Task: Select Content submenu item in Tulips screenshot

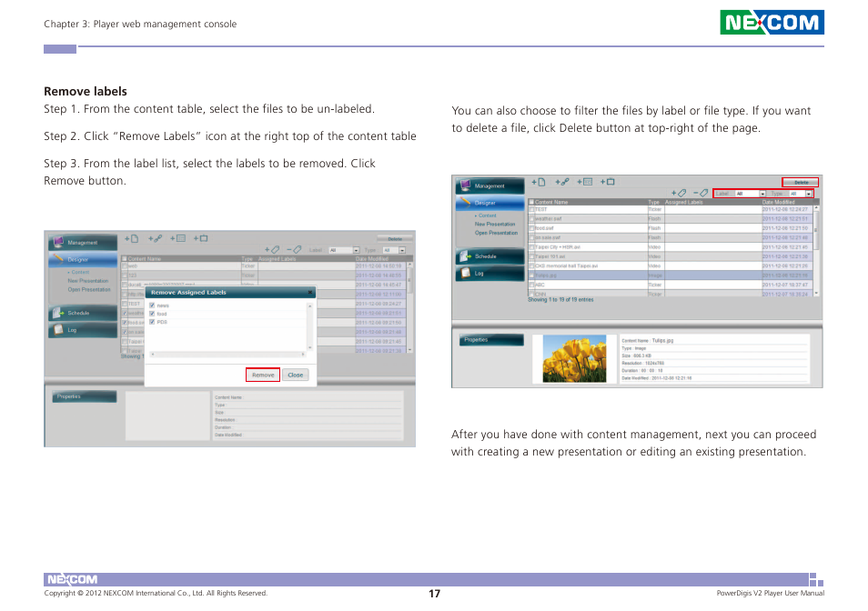Action: [486, 215]
